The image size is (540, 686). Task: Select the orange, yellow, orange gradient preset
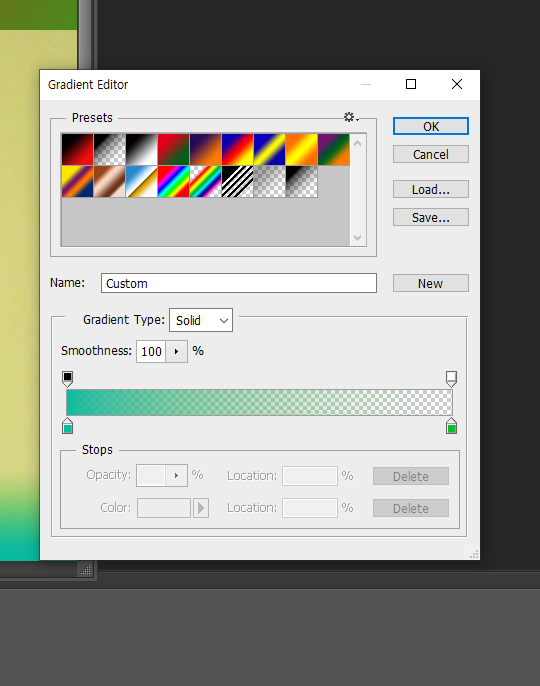pyautogui.click(x=301, y=150)
